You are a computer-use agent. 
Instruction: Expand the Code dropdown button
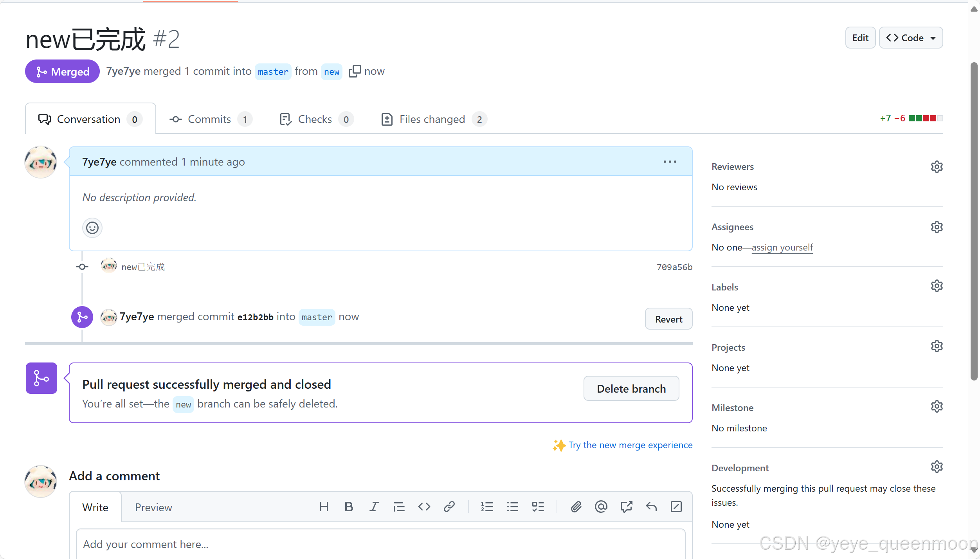pos(911,38)
